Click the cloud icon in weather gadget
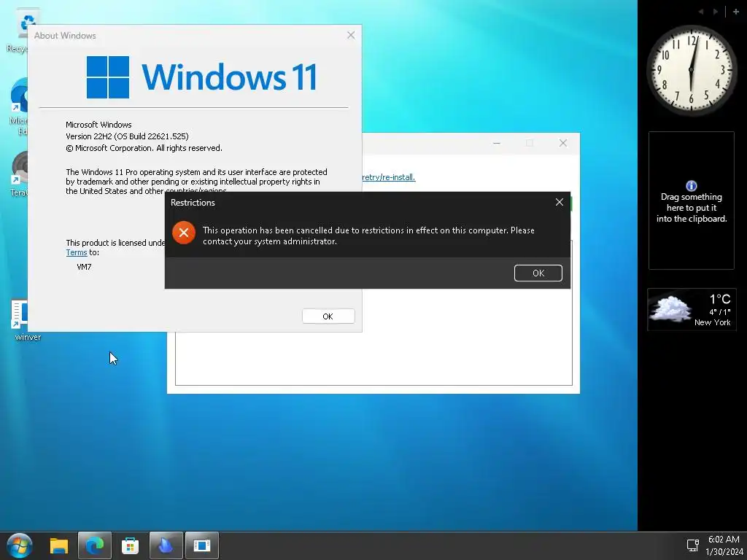Viewport: 747px width, 560px height. 671,308
